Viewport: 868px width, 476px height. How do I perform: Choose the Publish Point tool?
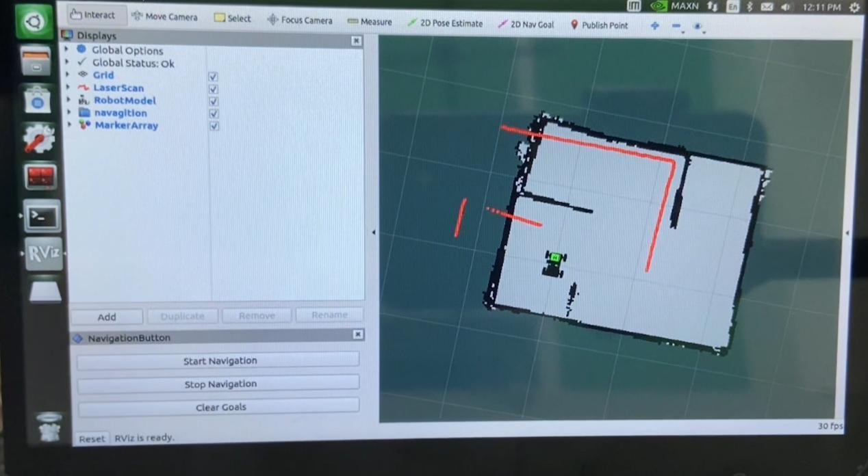(599, 25)
